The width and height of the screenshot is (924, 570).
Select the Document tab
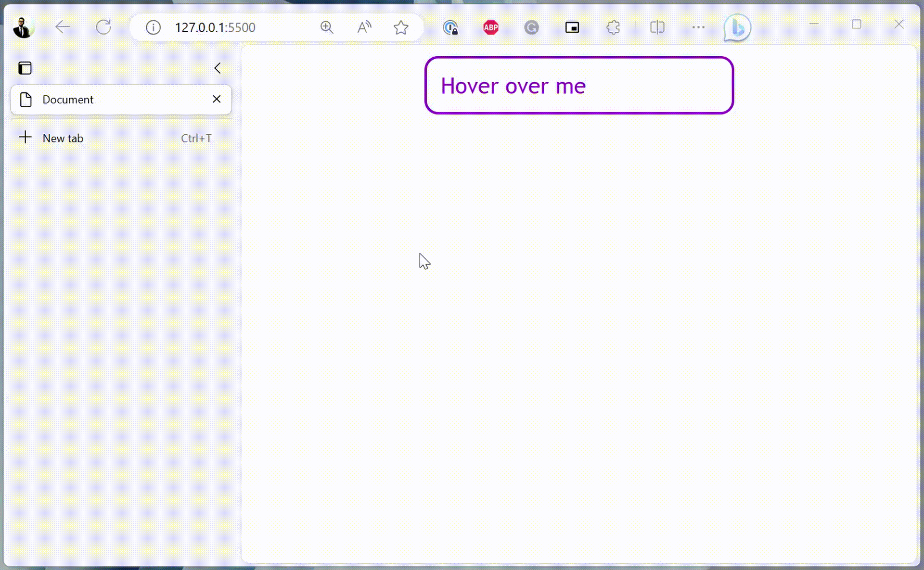point(121,100)
